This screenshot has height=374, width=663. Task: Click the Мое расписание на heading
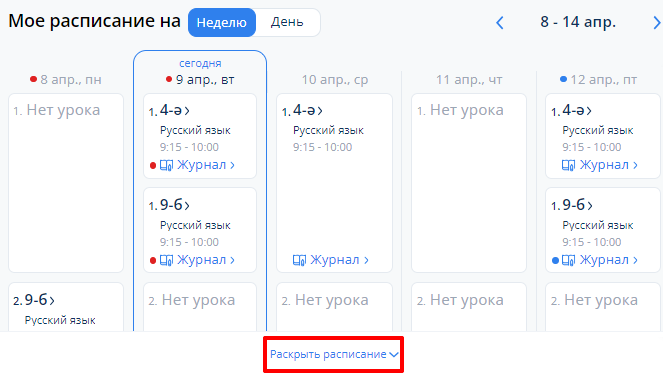pos(94,21)
